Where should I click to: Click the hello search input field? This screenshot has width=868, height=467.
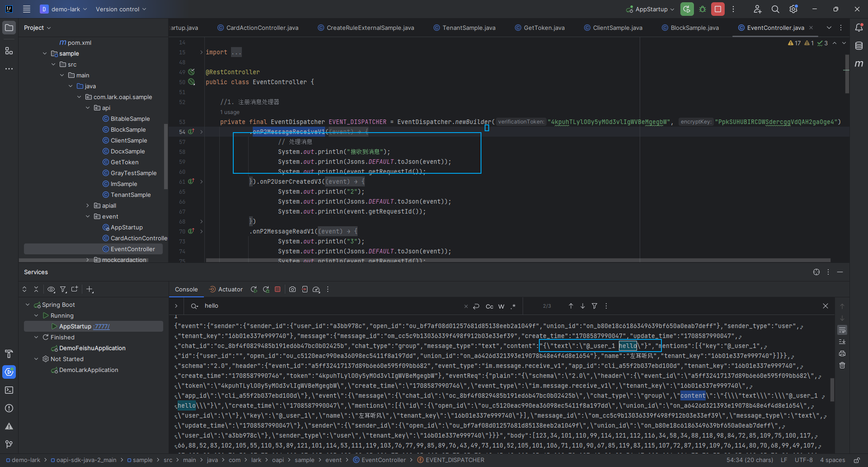(332, 306)
